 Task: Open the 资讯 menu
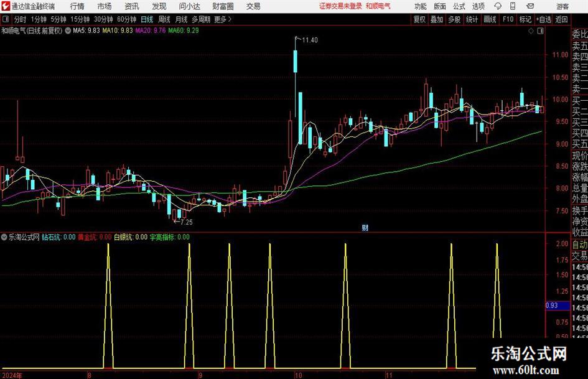132,6
